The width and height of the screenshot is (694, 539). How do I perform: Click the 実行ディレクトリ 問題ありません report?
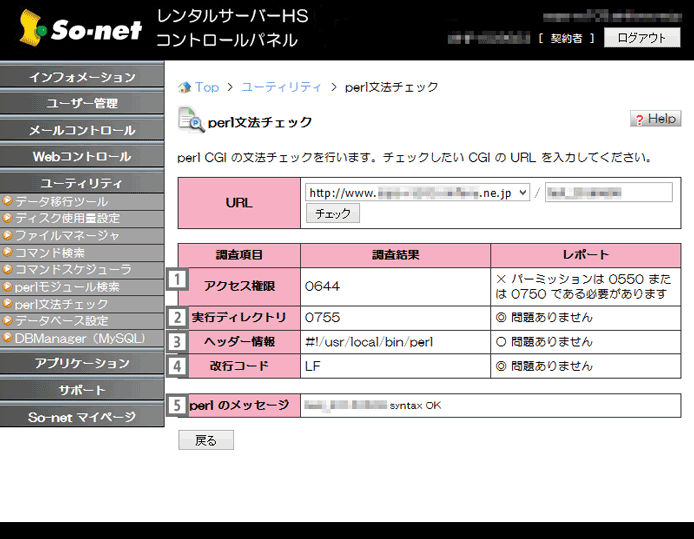click(x=544, y=317)
